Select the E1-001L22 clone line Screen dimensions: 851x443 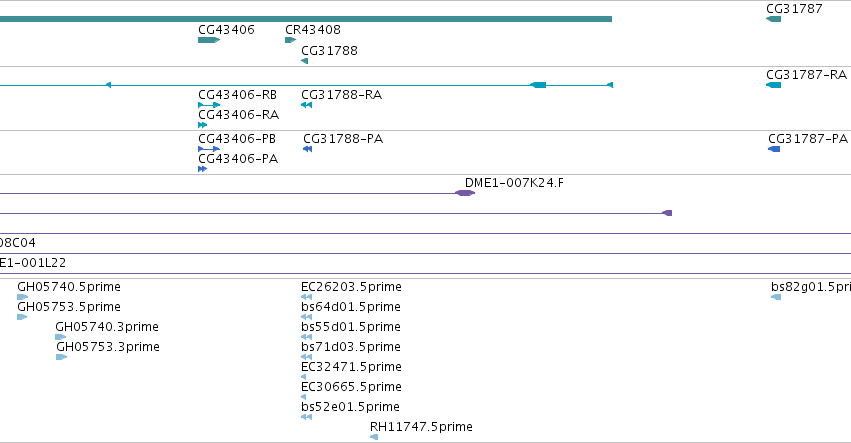tap(426, 274)
